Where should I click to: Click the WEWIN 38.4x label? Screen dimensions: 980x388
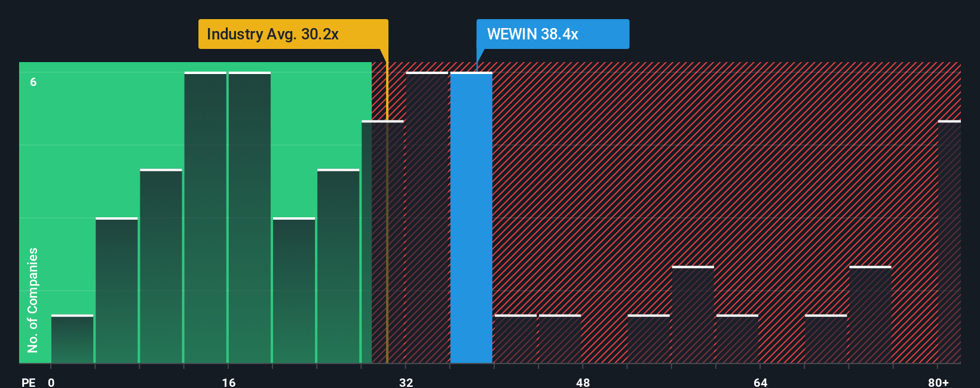pyautogui.click(x=553, y=34)
